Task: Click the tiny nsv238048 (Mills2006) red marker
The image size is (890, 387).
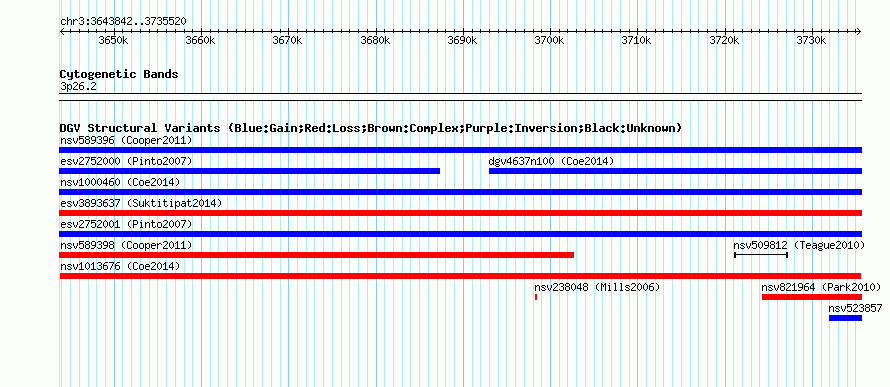Action: pyautogui.click(x=536, y=297)
